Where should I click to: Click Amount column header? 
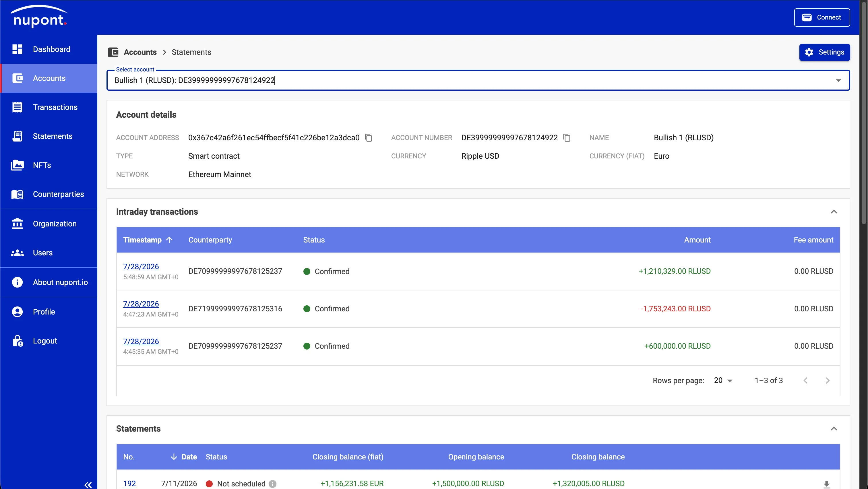pos(697,240)
